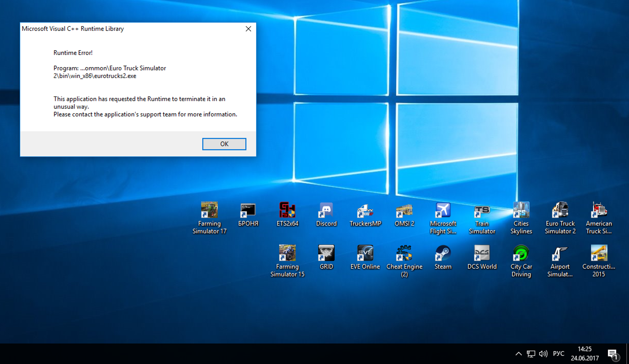Select the Euro Truck Simulator 2 icon
Image resolution: width=629 pixels, height=364 pixels.
560,218
